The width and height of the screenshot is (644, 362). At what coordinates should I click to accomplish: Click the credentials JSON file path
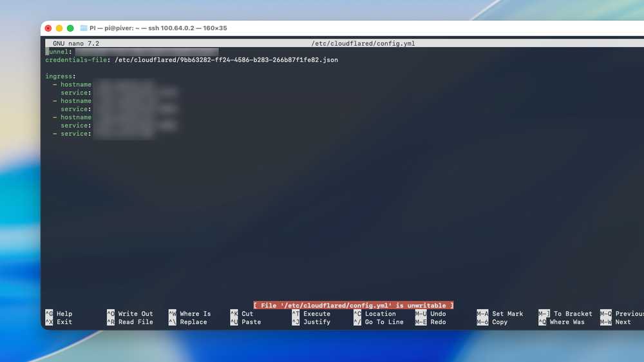(226, 59)
